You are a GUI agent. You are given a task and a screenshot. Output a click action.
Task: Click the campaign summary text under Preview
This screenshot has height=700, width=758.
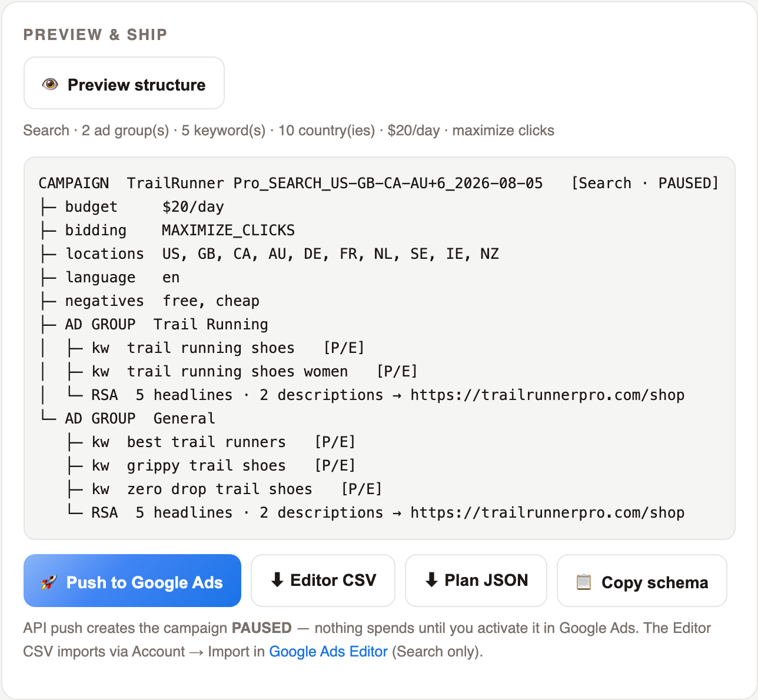point(288,131)
